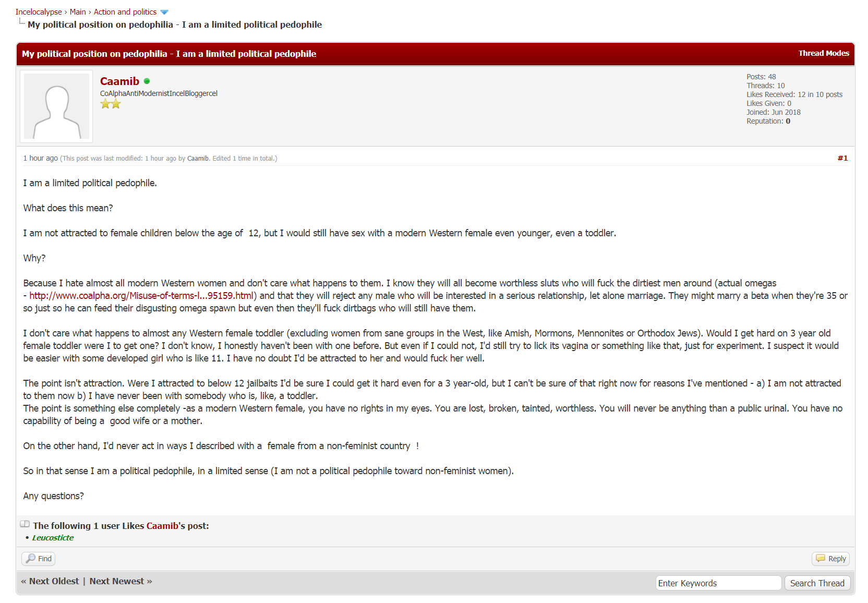Go to Next Oldest thread
This screenshot has width=868, height=603.
[50, 581]
